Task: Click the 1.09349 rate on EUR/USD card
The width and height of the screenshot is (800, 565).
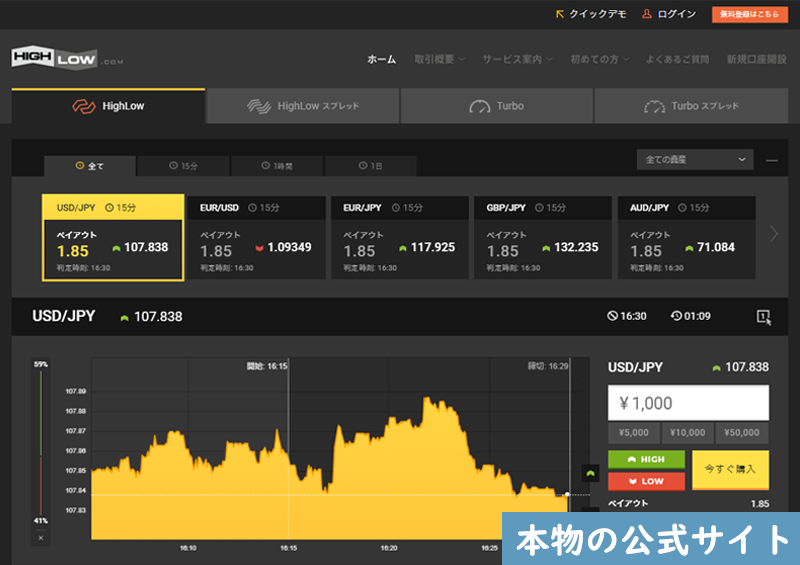Action: (289, 248)
